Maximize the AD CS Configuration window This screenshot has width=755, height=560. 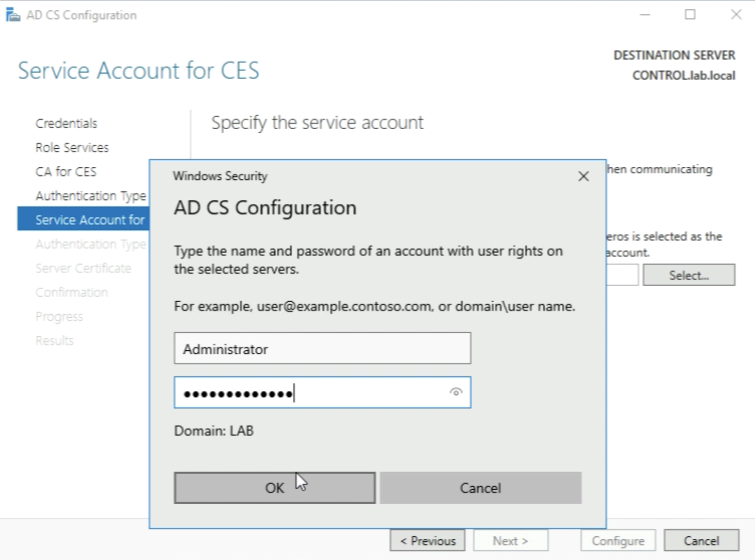[690, 15]
